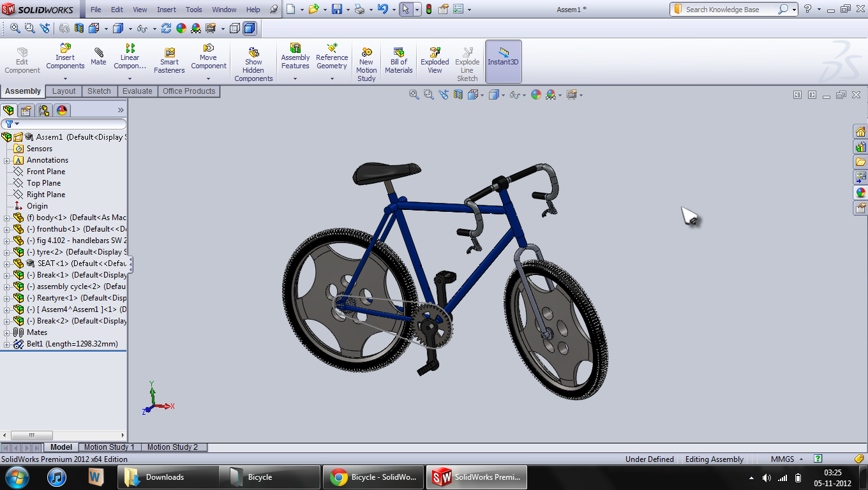Open FeatureManager design tree tab
868x490 pixels.
click(9, 110)
